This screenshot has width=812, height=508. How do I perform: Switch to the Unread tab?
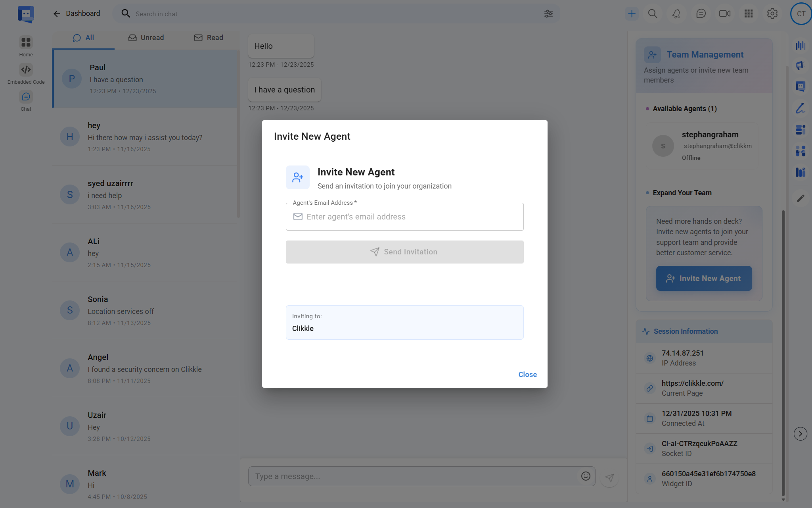pyautogui.click(x=146, y=38)
